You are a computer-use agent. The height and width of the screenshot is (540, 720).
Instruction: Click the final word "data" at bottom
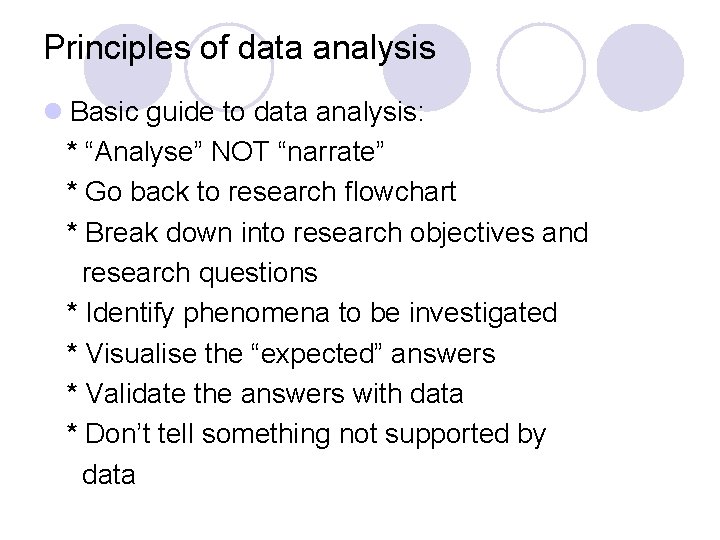(108, 474)
